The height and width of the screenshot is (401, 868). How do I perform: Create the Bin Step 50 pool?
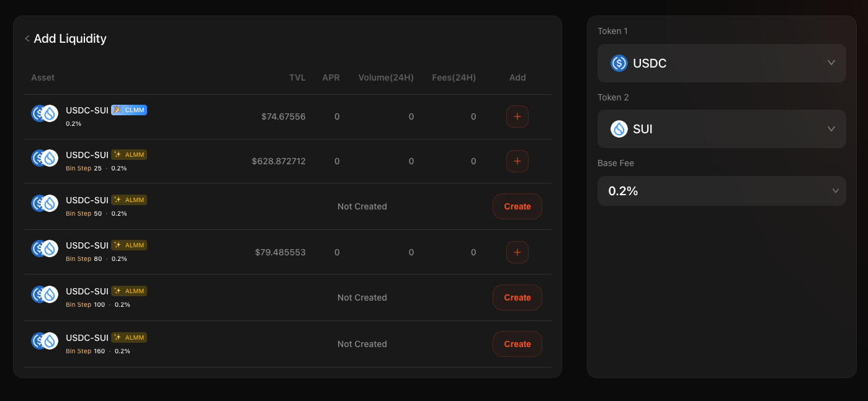[x=517, y=206]
